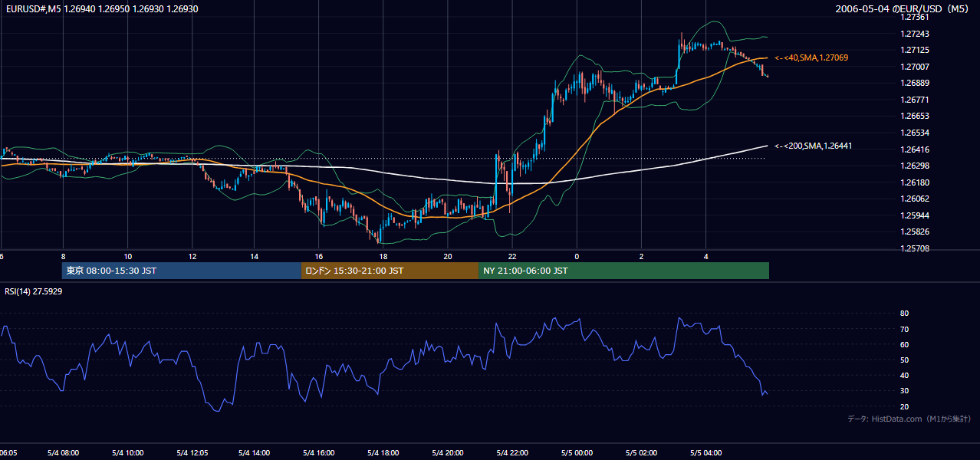980x460 pixels.
Task: Click the 5/4 12:05 date label
Action: point(192,453)
